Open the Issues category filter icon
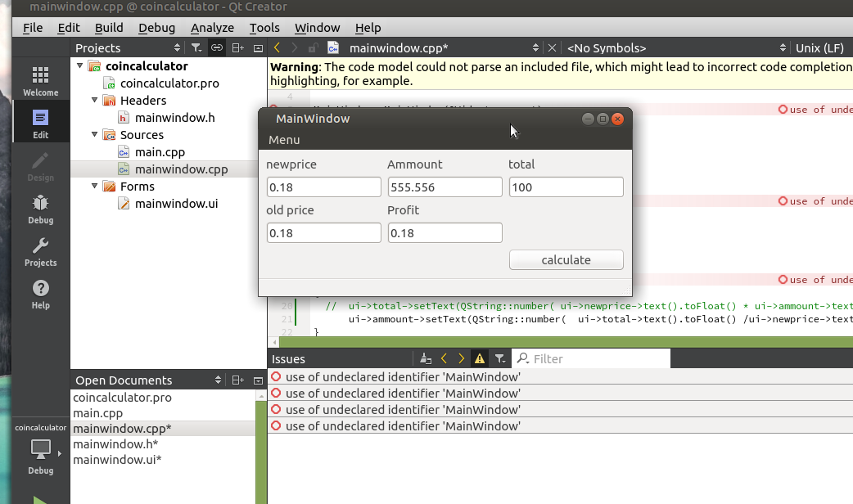The height and width of the screenshot is (504, 853). click(500, 358)
